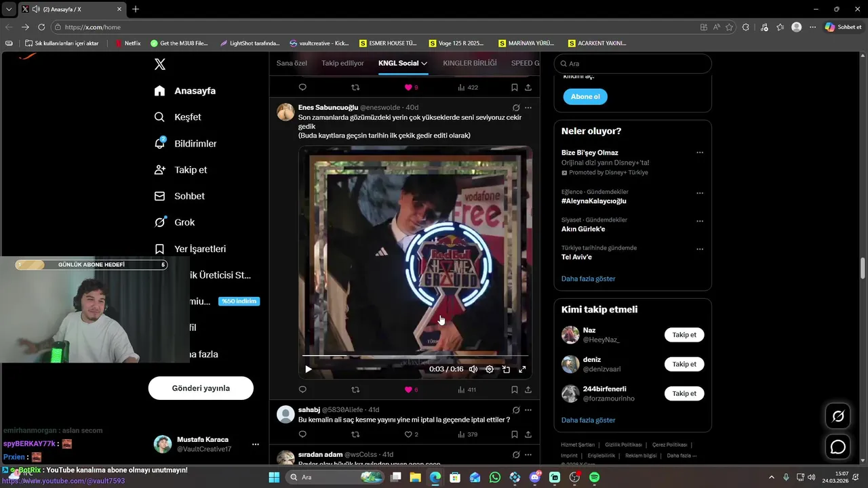Open Windows Start menu
868x488 pixels.
click(x=274, y=477)
